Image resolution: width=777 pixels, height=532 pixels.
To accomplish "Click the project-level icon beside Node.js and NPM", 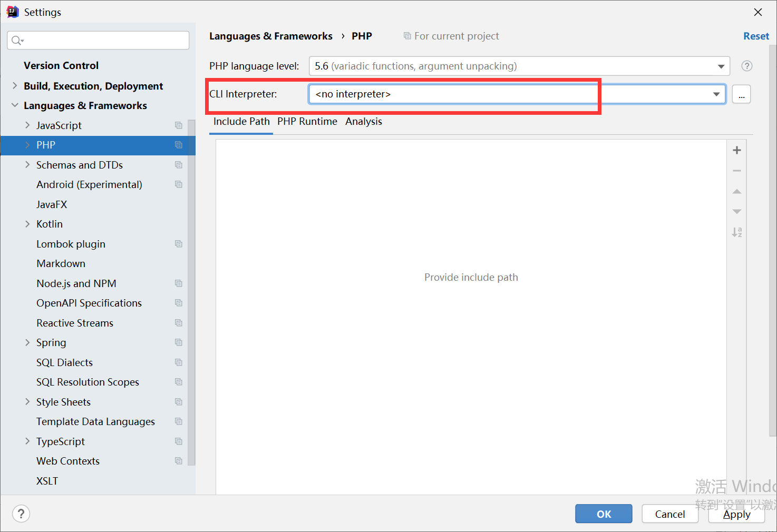I will click(179, 283).
